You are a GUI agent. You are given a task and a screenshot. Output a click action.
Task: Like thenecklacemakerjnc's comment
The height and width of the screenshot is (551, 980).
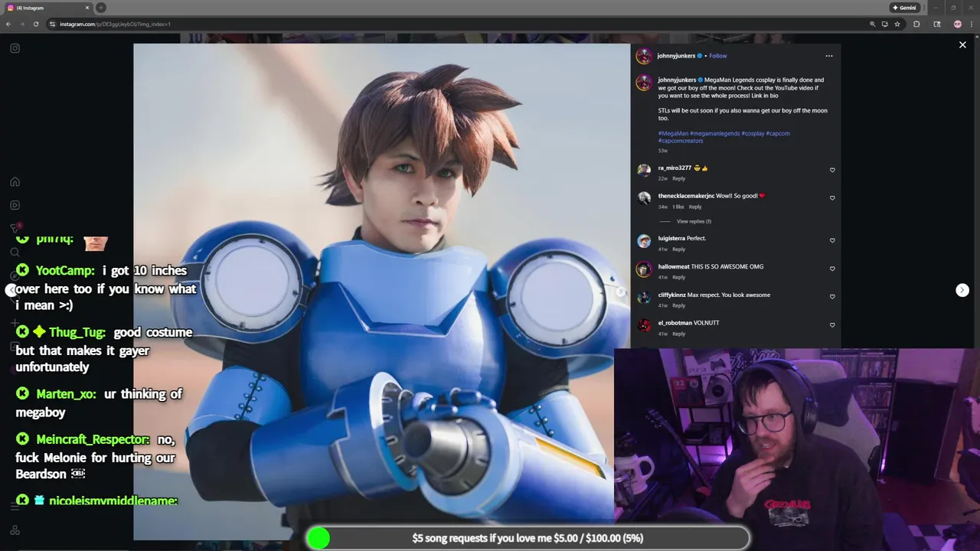click(832, 198)
